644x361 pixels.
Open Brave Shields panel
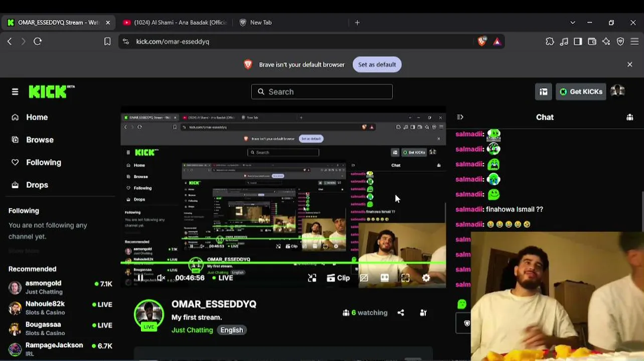[482, 42]
